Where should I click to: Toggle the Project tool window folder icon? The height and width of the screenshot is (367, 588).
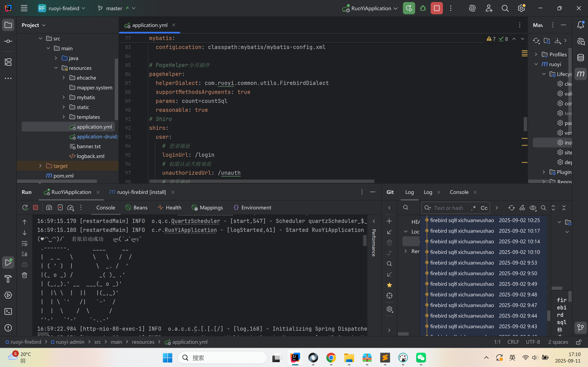(8, 25)
